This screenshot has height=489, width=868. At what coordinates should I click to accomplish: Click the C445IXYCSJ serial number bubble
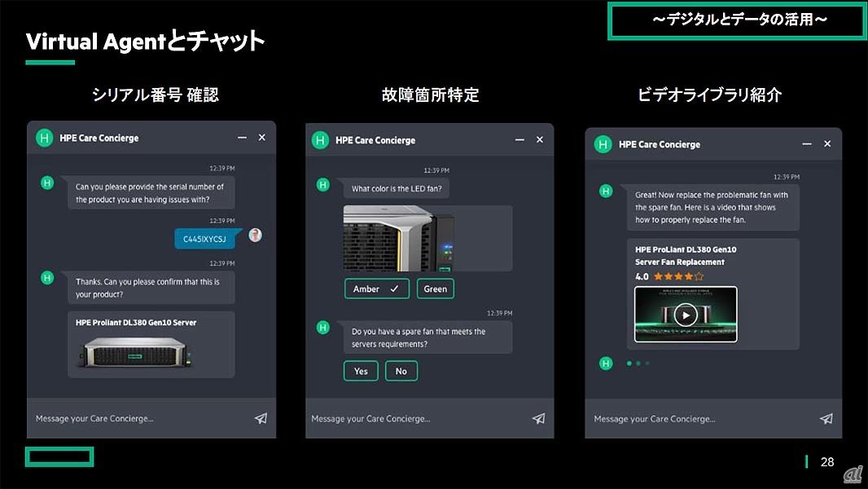pyautogui.click(x=205, y=239)
